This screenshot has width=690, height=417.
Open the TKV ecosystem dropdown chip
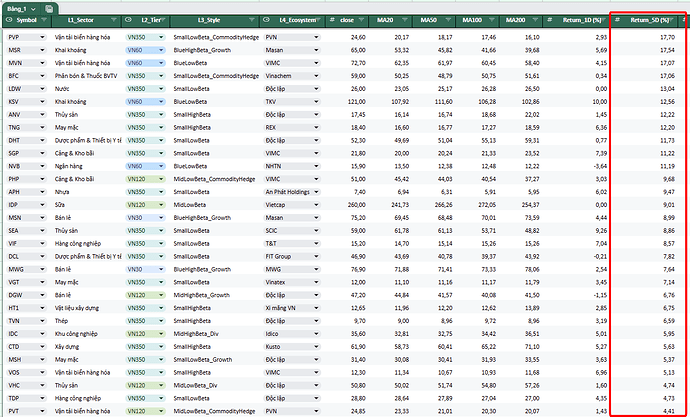pyautogui.click(x=292, y=102)
